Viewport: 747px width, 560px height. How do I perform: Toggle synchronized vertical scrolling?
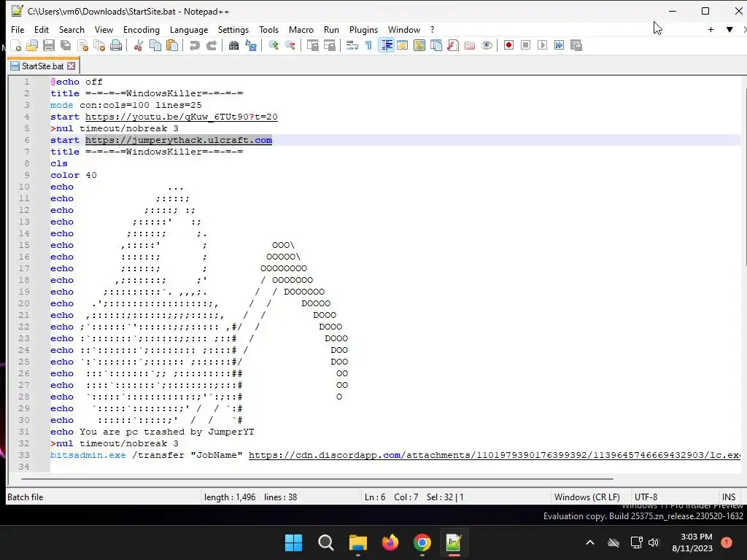[x=312, y=46]
